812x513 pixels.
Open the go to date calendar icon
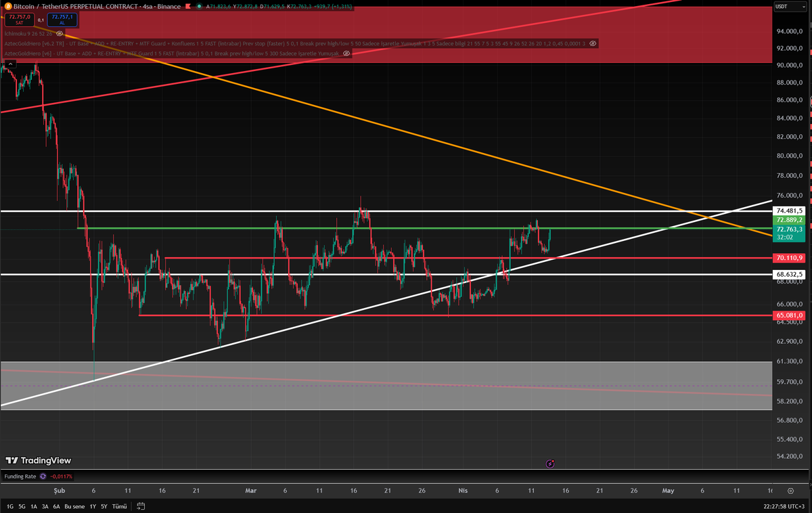[141, 506]
